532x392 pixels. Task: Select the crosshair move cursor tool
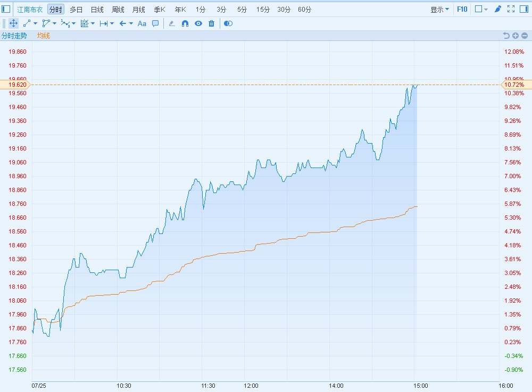click(13, 23)
